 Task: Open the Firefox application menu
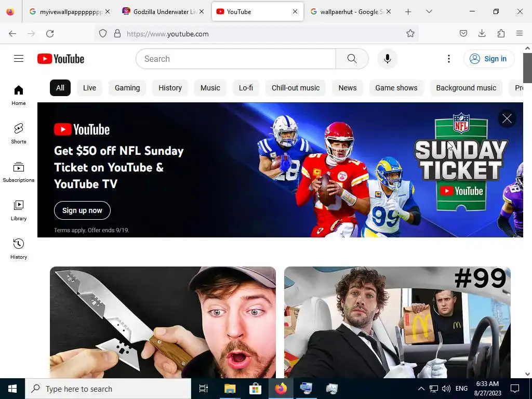coord(519,33)
